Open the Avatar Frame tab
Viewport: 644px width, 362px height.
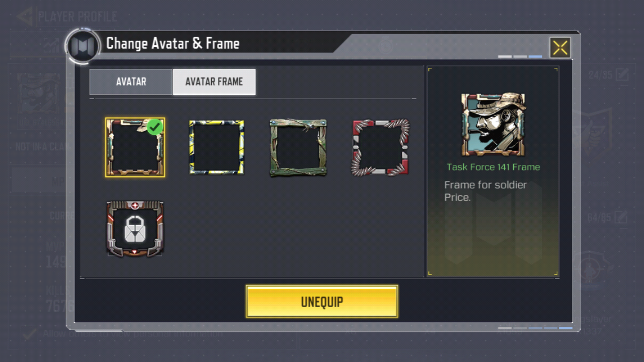tap(214, 82)
